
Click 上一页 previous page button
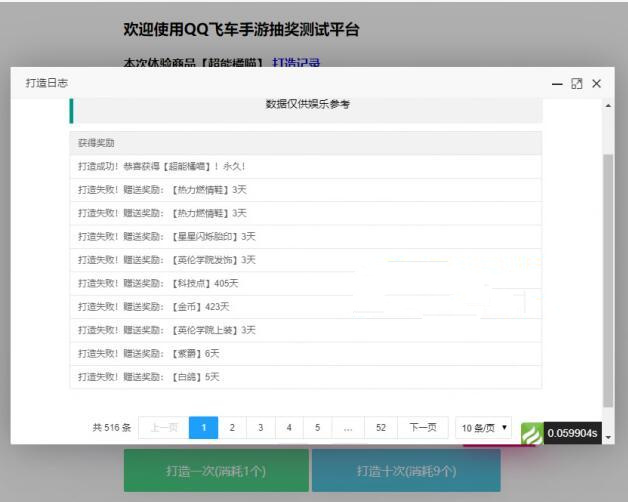click(x=164, y=427)
